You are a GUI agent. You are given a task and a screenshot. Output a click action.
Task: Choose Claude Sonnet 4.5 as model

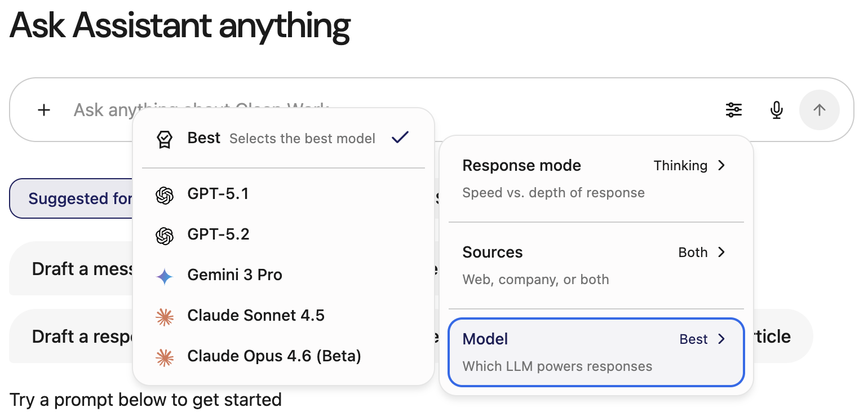(256, 316)
